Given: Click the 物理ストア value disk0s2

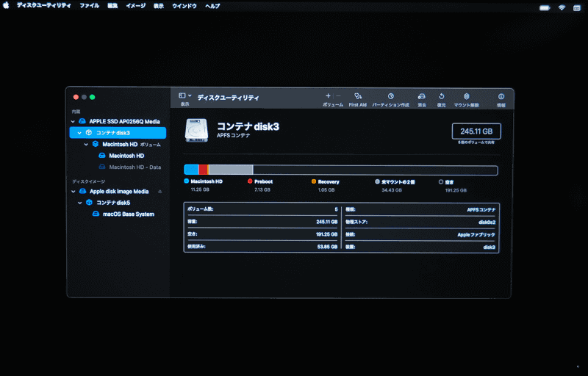Looking at the screenshot, I should tap(487, 222).
